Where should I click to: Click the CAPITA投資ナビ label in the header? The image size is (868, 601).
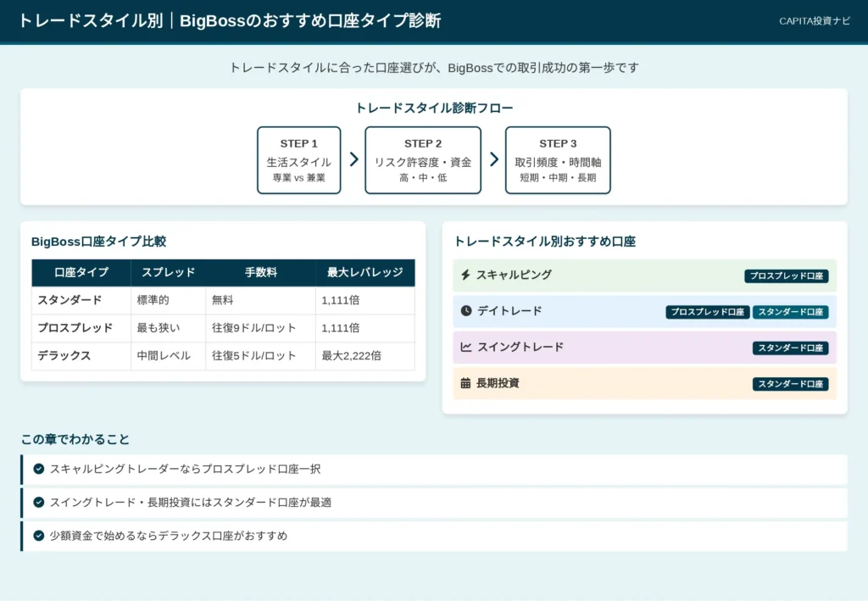click(x=815, y=21)
